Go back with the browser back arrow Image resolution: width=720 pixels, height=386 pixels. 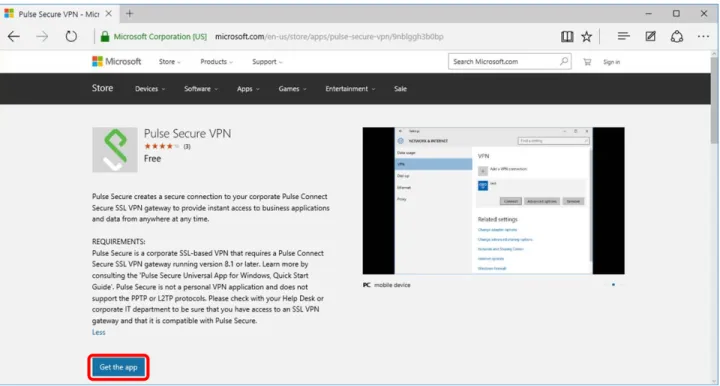pyautogui.click(x=14, y=36)
